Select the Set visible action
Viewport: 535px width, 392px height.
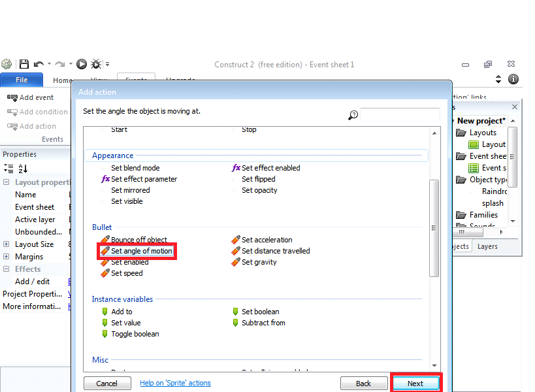[x=127, y=201]
